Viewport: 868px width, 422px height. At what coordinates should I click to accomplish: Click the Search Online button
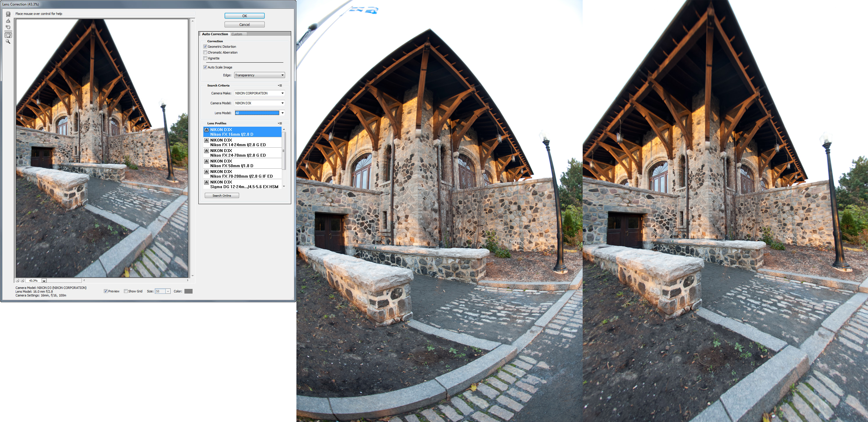[x=222, y=196]
